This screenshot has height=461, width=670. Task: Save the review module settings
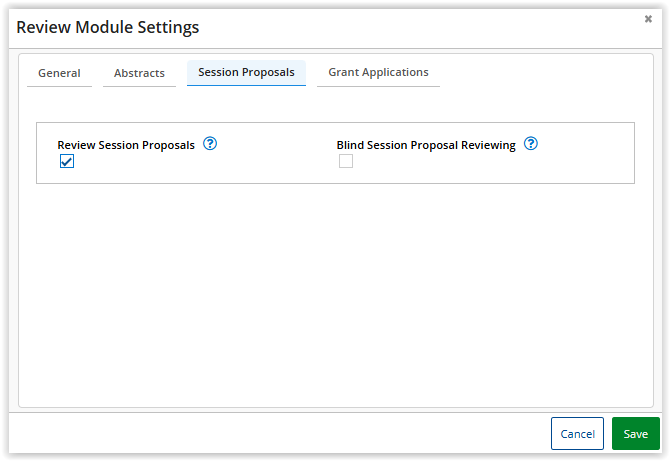(635, 434)
